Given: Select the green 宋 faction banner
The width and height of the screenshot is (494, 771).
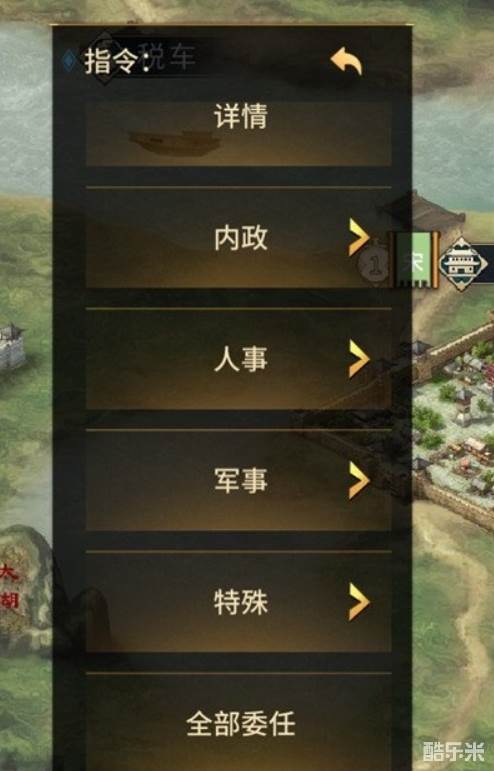Looking at the screenshot, I should point(415,260).
